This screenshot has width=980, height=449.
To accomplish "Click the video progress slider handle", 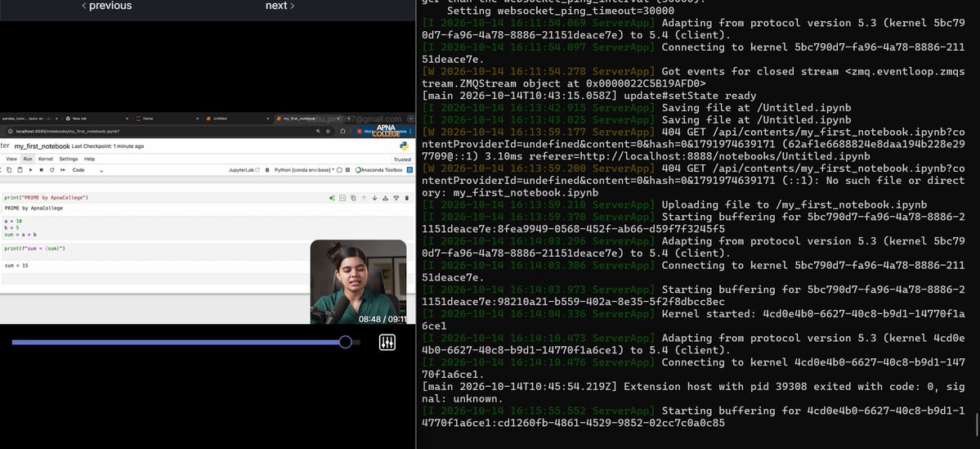I will coord(345,342).
